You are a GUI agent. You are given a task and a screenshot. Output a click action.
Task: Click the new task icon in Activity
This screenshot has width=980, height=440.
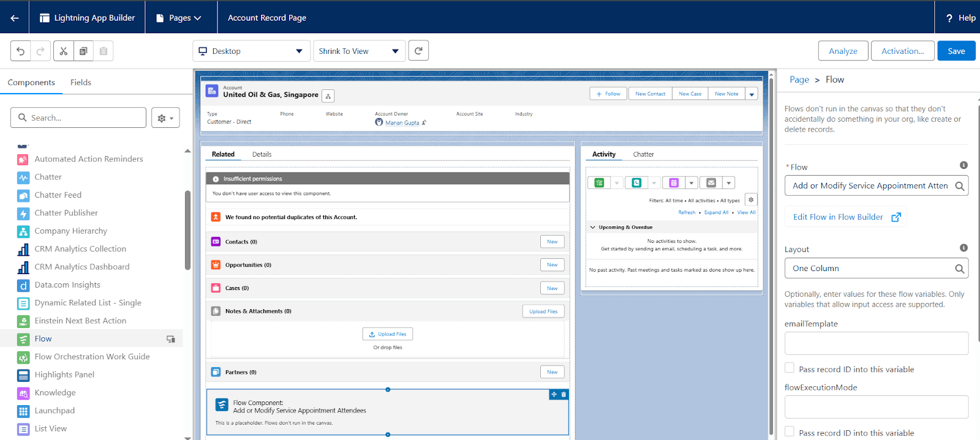599,182
